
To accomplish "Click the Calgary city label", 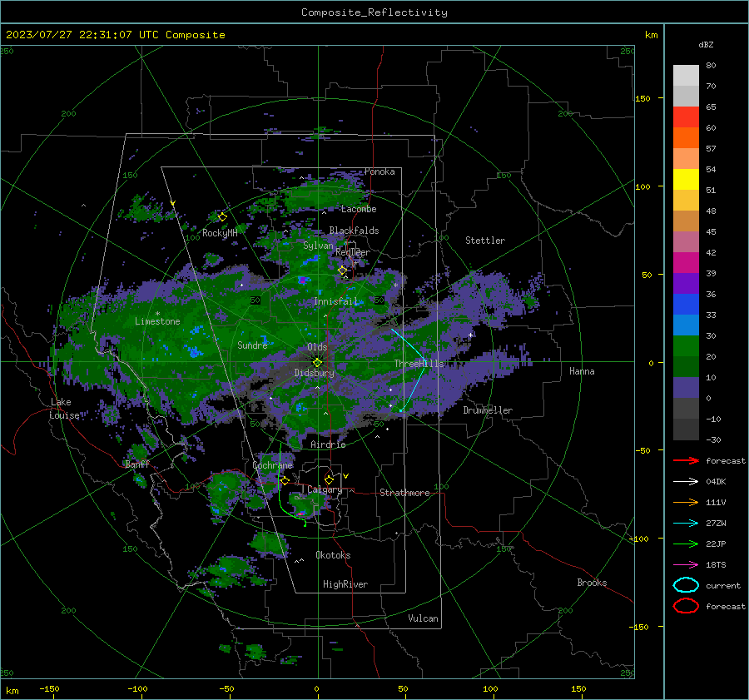I will (325, 489).
